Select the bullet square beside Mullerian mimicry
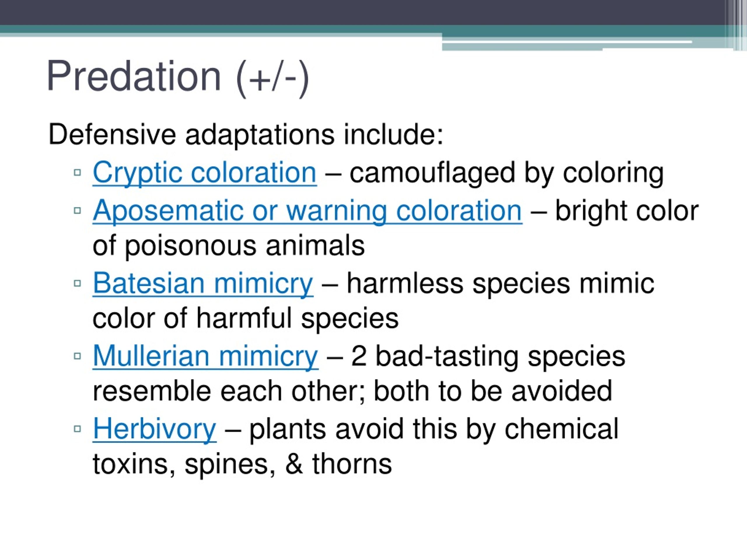 [x=77, y=356]
